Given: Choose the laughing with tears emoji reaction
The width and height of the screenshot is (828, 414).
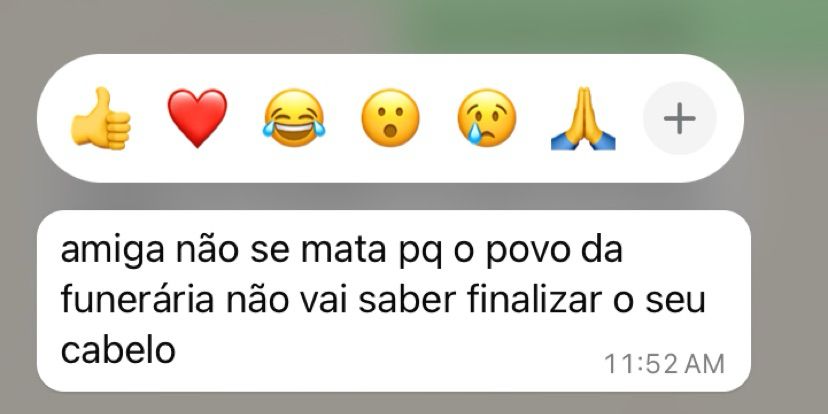Looking at the screenshot, I should [294, 118].
